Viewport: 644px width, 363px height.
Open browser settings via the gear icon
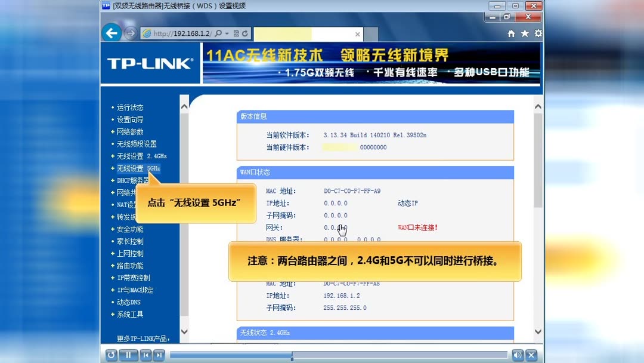click(537, 34)
